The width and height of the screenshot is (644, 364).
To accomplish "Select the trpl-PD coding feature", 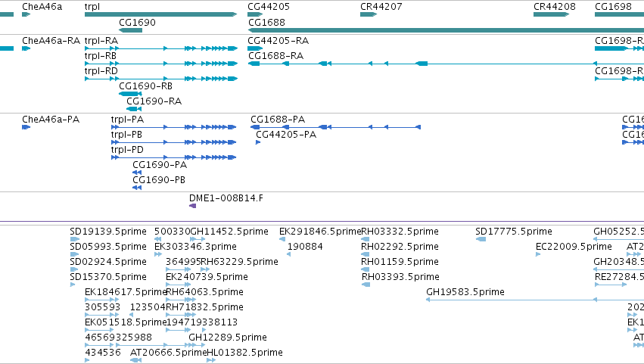I will pos(173,157).
